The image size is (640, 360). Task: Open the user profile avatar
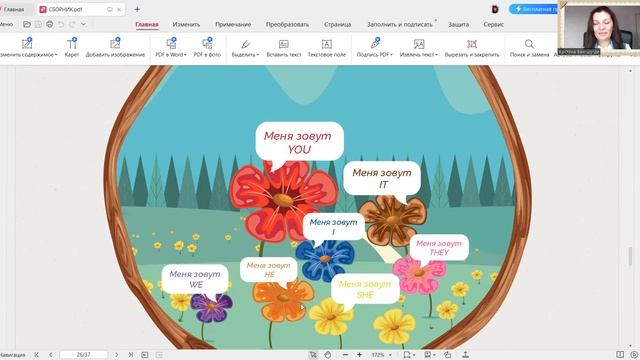[x=495, y=9]
